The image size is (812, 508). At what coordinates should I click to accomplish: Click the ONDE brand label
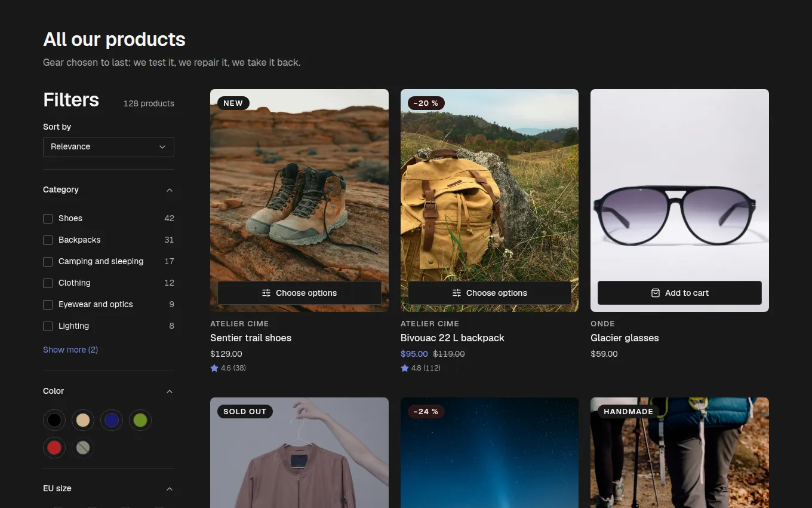pyautogui.click(x=602, y=323)
